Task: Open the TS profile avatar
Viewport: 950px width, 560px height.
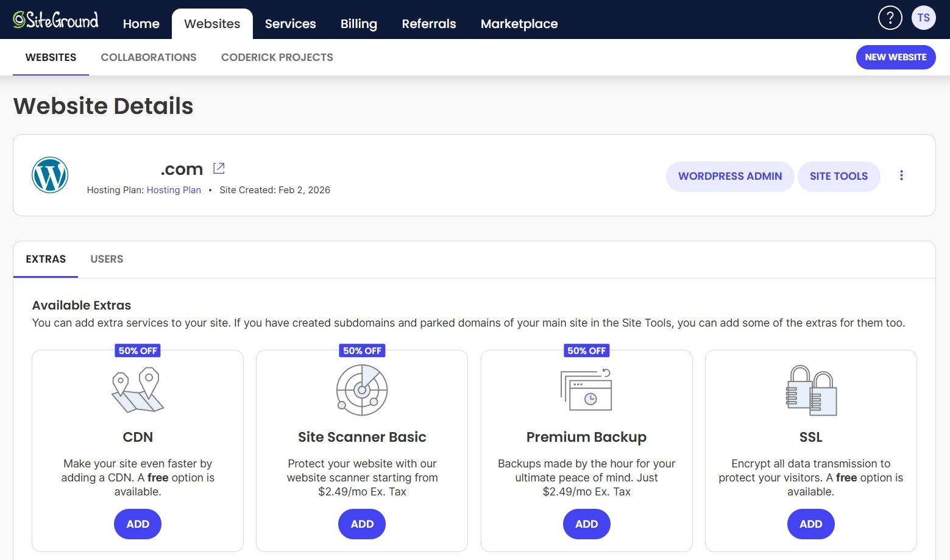Action: pyautogui.click(x=923, y=18)
